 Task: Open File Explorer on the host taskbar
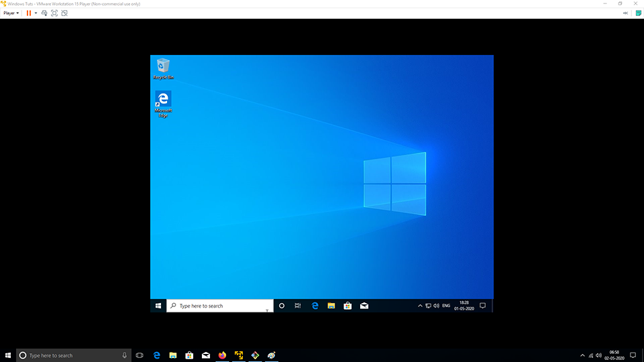173,355
